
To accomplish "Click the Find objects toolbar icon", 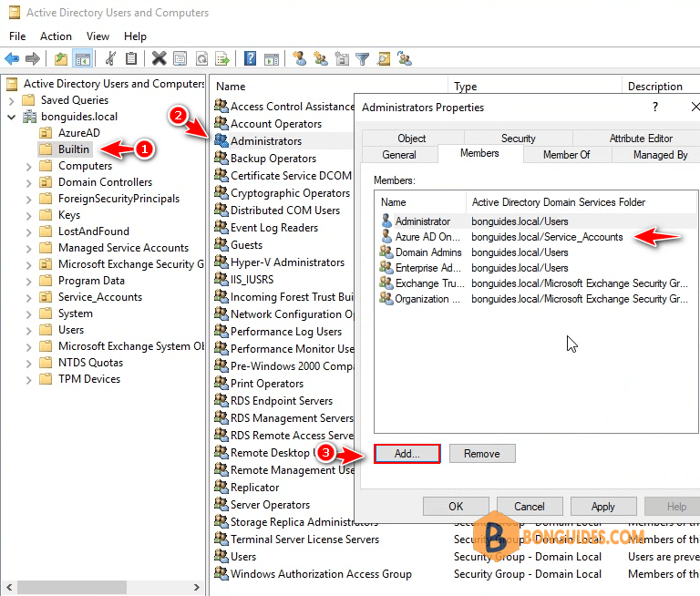I will tap(384, 58).
